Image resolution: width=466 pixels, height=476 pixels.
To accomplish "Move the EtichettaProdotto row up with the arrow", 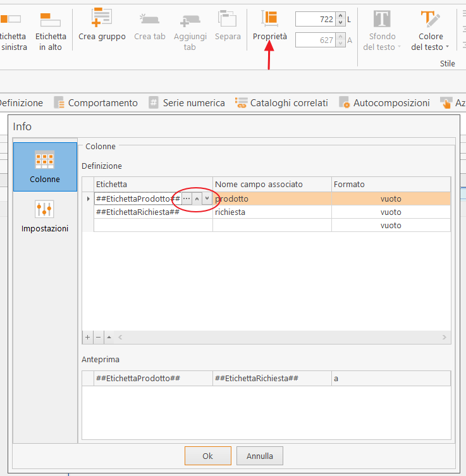I will click(x=197, y=198).
